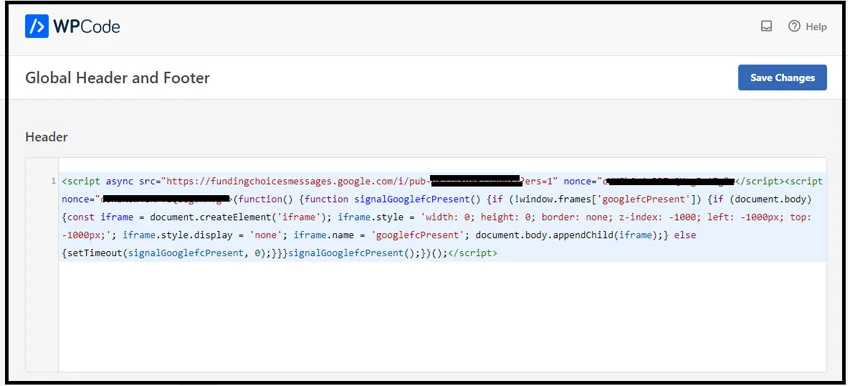Click line number 1 in the gutter

point(54,181)
